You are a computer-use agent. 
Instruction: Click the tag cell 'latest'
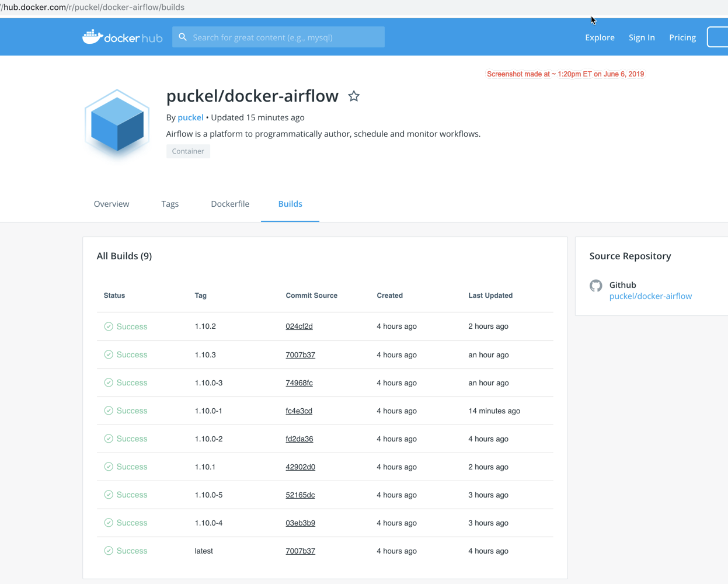[204, 551]
